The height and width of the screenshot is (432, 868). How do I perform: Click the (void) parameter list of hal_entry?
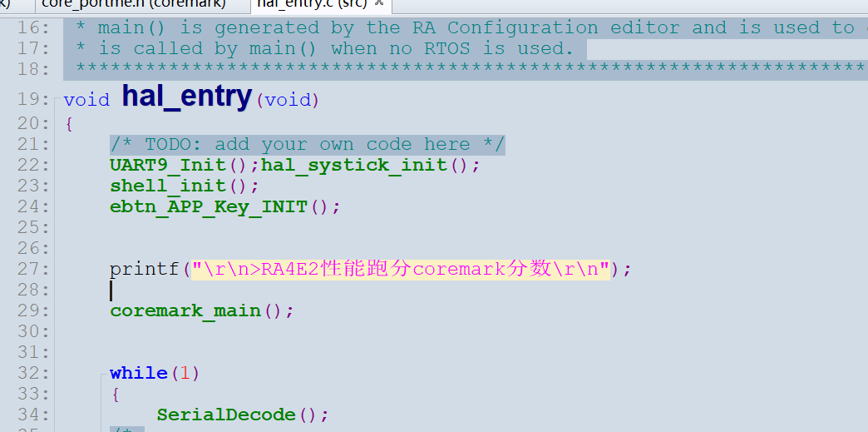(x=288, y=101)
